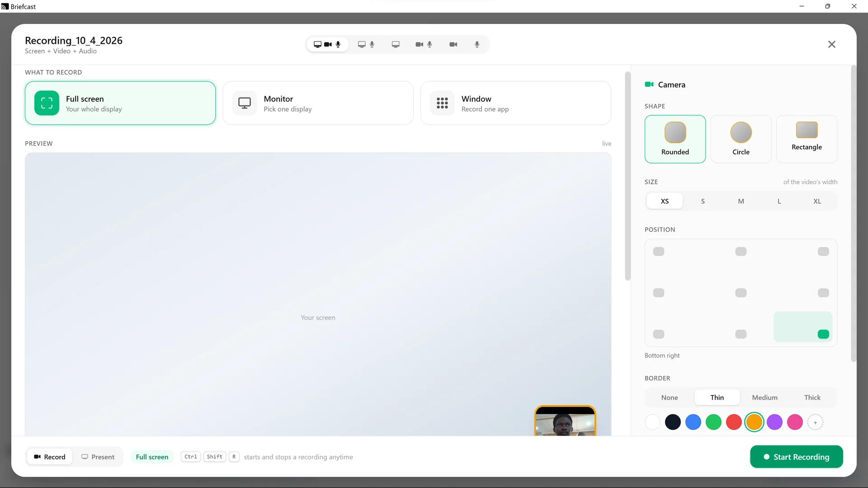The image size is (868, 488).
Task: Pick blue border color
Action: 693,422
